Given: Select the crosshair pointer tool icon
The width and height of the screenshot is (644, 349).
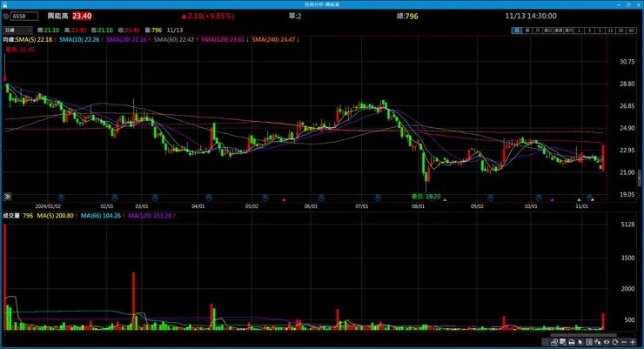Looking at the screenshot, I should (x=598, y=342).
